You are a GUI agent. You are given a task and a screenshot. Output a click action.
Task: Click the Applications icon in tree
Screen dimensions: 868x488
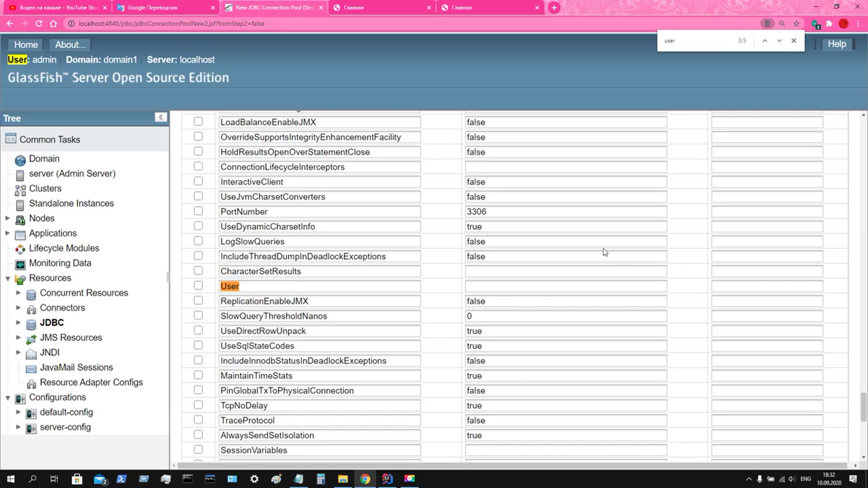click(x=20, y=235)
